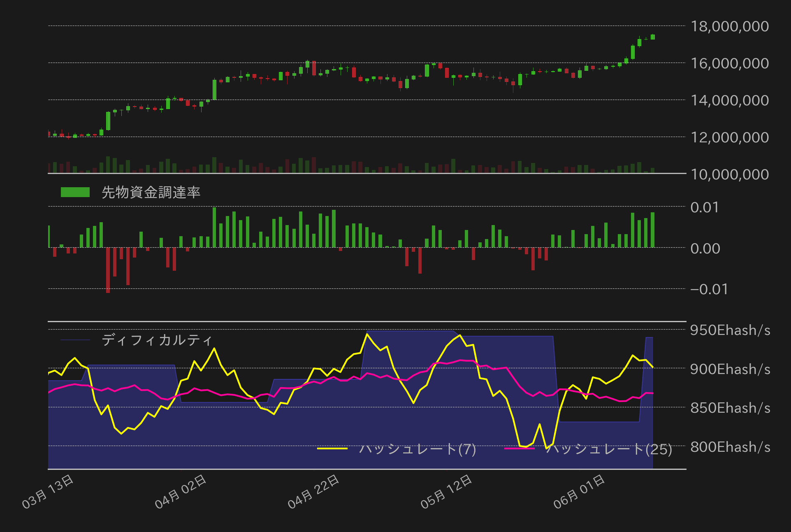
Task: Click the 800Ehash/s hashrate axis label
Action: (730, 447)
